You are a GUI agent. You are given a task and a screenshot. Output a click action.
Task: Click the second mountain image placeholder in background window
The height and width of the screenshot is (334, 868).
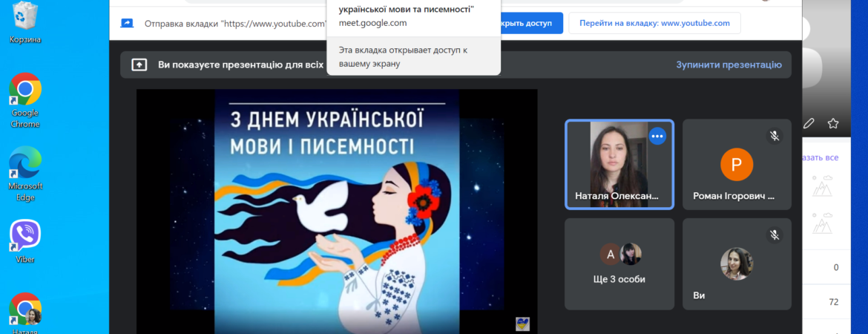click(823, 223)
